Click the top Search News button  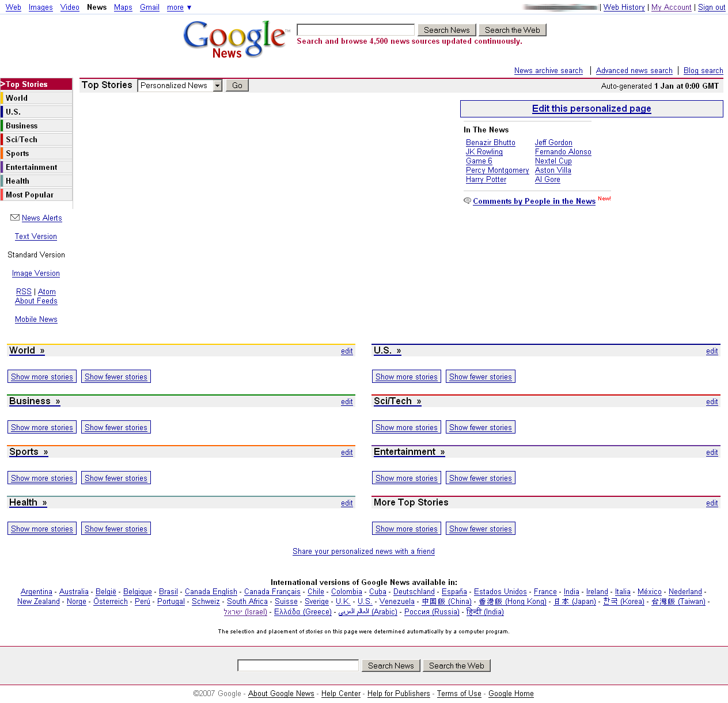[446, 30]
